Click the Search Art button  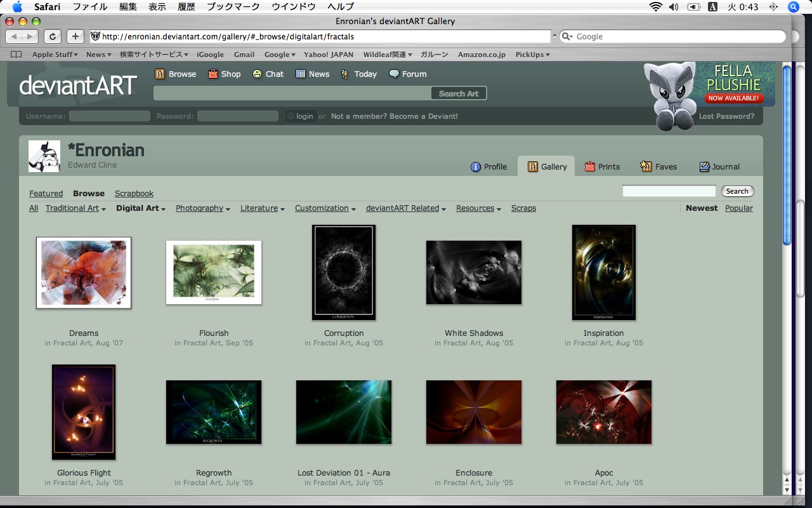point(459,93)
